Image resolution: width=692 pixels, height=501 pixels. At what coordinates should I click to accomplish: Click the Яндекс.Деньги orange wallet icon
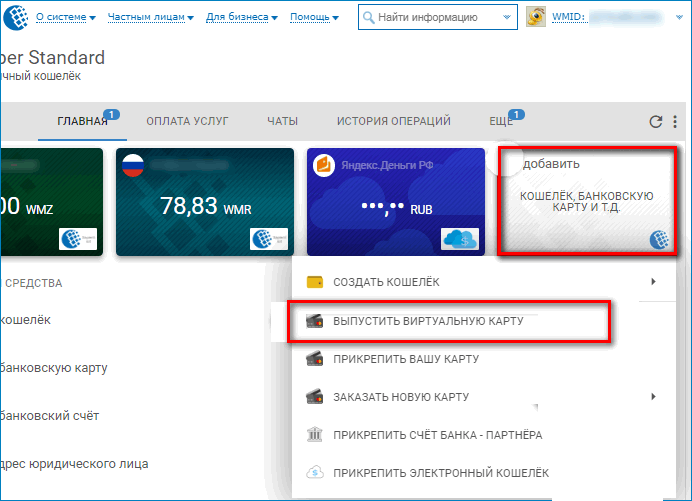pyautogui.click(x=324, y=166)
